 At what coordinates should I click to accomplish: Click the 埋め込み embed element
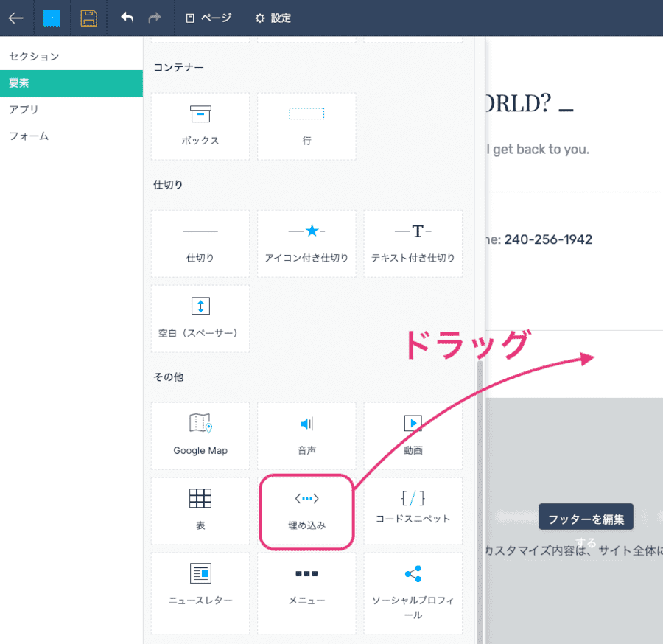pyautogui.click(x=306, y=511)
